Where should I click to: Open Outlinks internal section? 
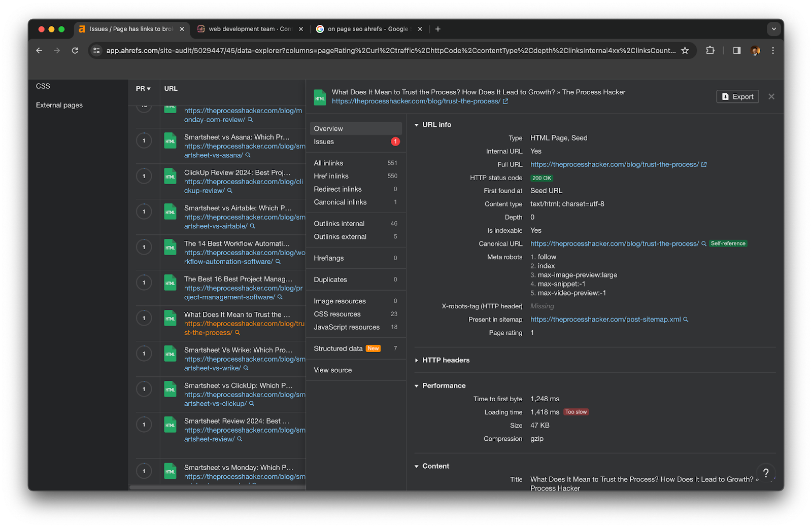click(x=356, y=224)
